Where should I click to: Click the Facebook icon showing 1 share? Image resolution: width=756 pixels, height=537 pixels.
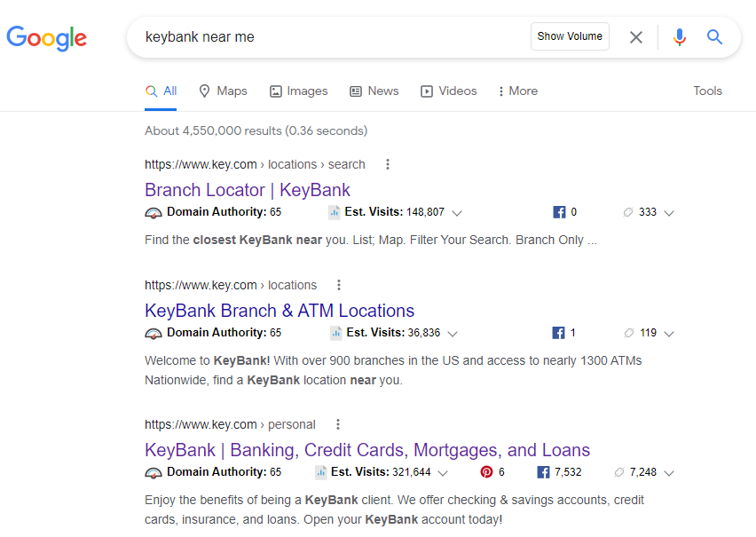[x=558, y=333]
